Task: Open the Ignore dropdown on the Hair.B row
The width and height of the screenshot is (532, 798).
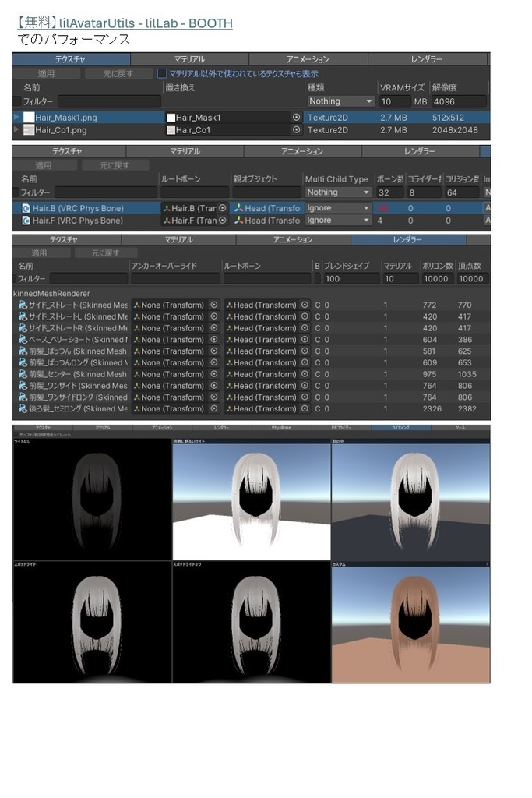Action: pos(338,208)
